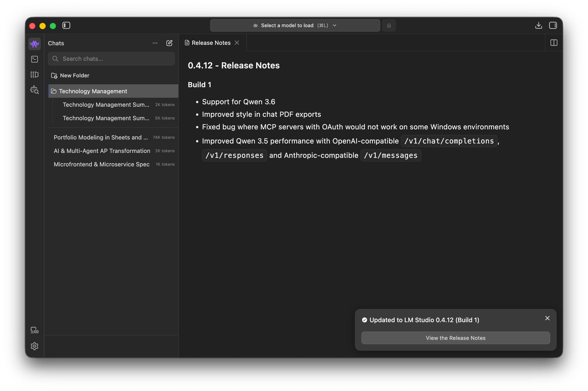
Task: Open the Select a model to load dropdown
Action: [295, 25]
